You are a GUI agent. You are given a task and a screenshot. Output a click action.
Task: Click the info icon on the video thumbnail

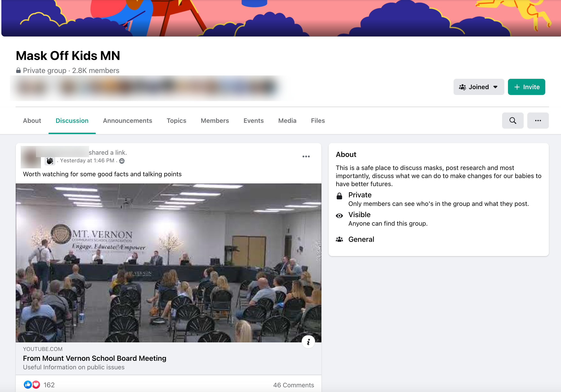pyautogui.click(x=308, y=342)
